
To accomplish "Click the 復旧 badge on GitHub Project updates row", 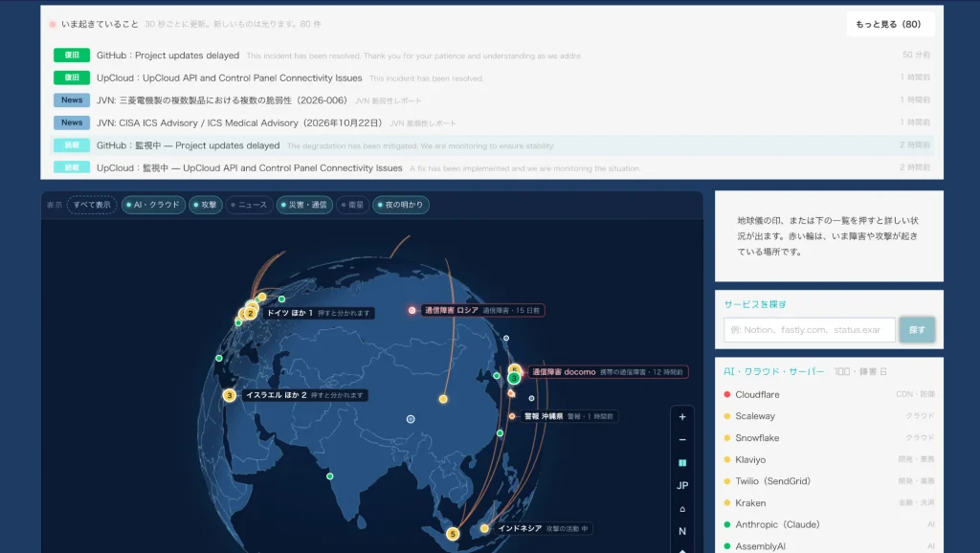I will pyautogui.click(x=72, y=55).
